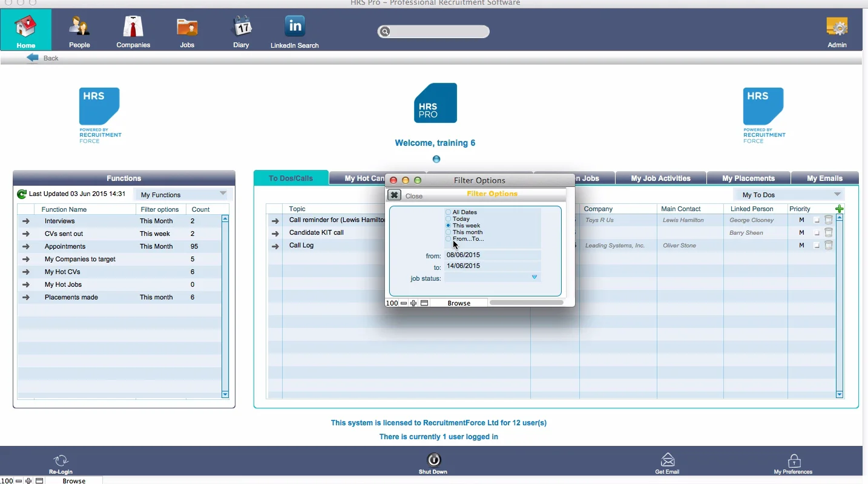Screen dimensions: 868x484
Task: Click the from date field
Action: point(493,255)
